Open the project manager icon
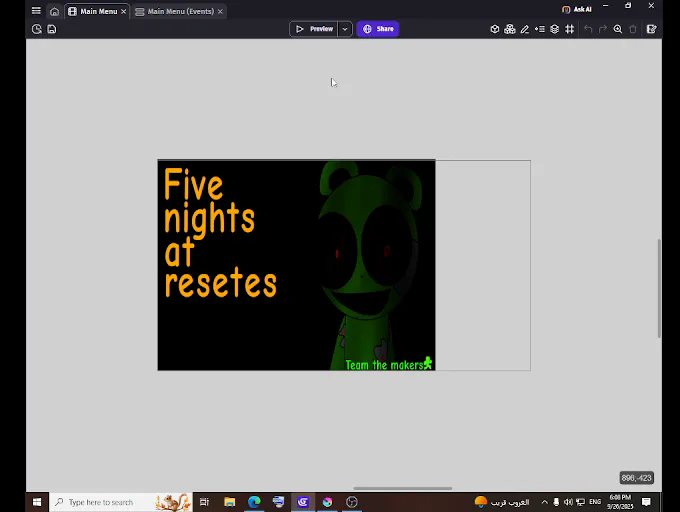680x512 pixels. tap(37, 29)
